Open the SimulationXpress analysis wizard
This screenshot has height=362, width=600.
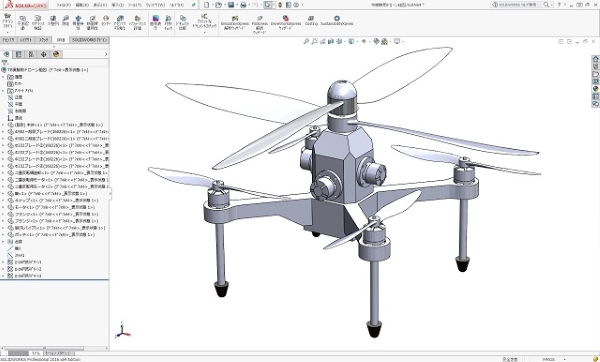pyautogui.click(x=235, y=23)
